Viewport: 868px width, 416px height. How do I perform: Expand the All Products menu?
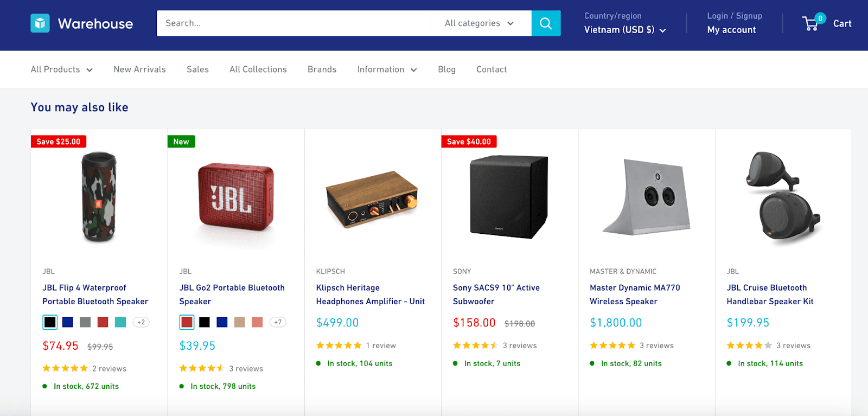(62, 69)
